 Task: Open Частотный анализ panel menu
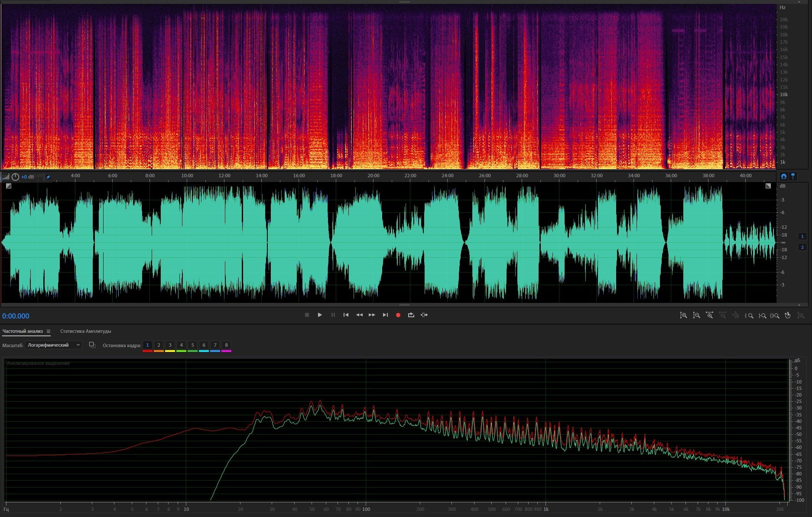[49, 332]
